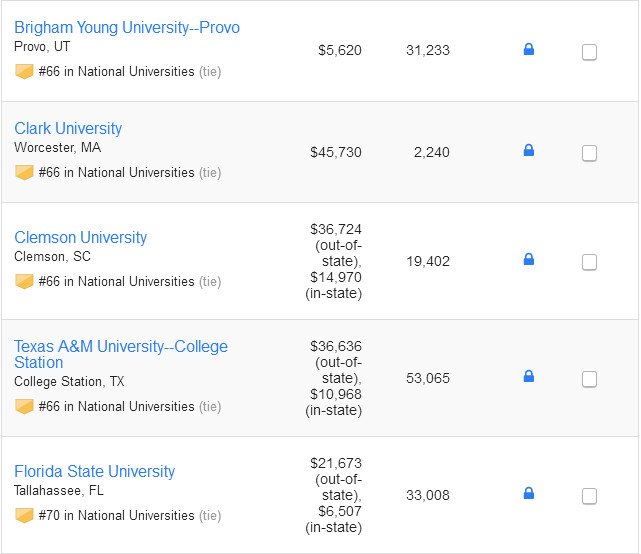Click ranking badge icon for Clark University

pos(25,172)
